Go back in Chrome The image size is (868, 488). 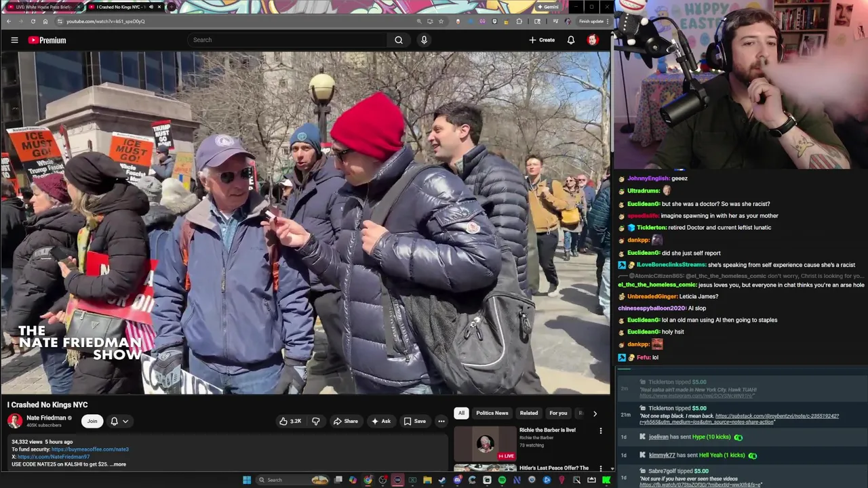(x=8, y=21)
